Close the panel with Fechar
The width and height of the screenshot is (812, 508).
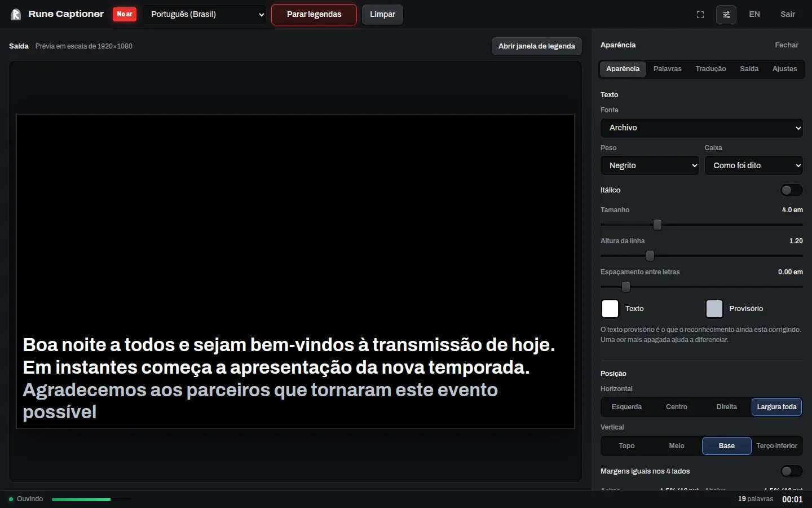786,45
